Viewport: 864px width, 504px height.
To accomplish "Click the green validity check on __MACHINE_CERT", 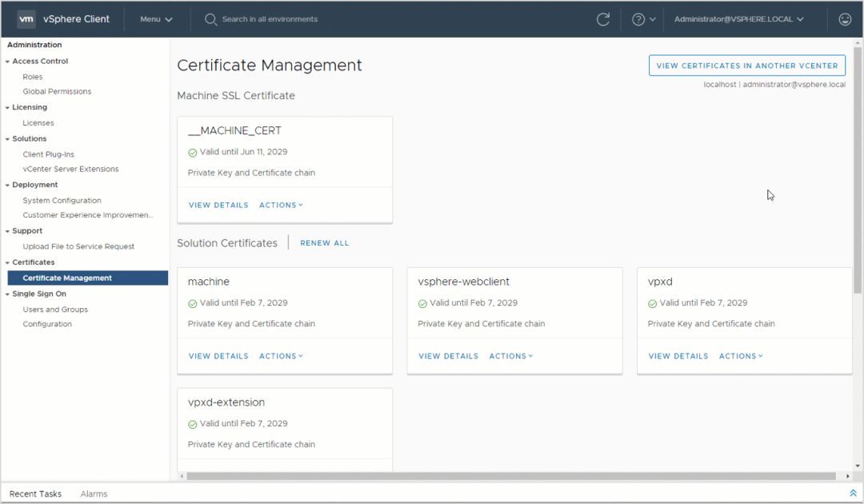I will coord(192,152).
